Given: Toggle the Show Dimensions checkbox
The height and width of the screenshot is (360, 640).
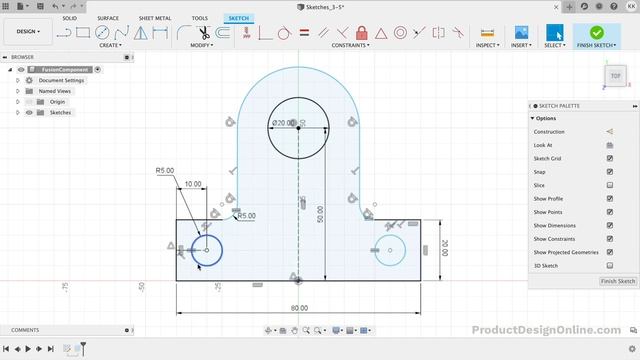Looking at the screenshot, I should tap(610, 225).
